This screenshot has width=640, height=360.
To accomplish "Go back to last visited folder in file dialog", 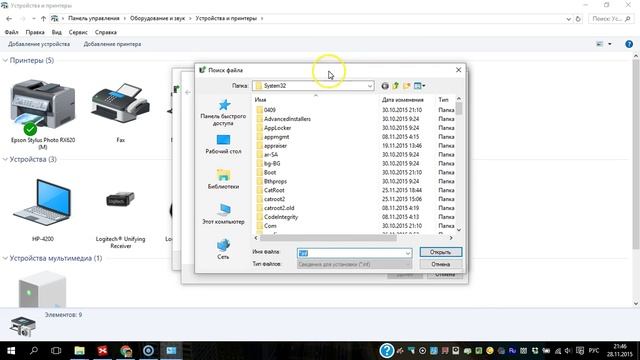I will pos(384,86).
